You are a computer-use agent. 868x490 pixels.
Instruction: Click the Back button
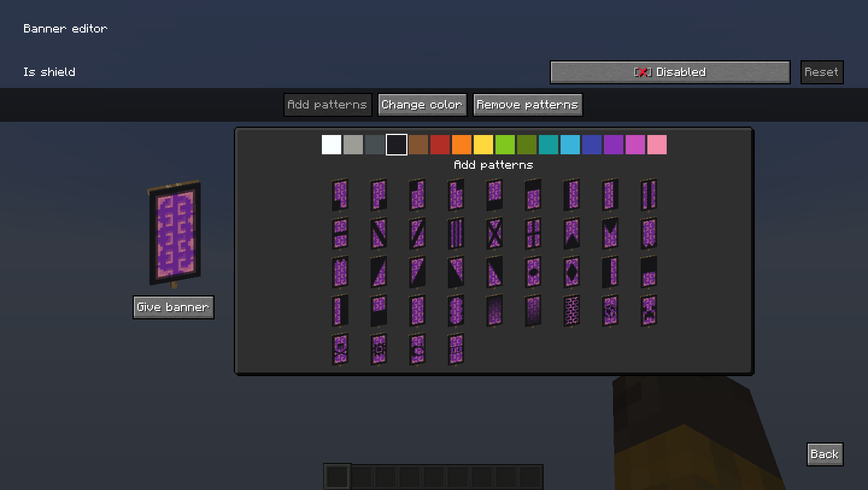tap(825, 454)
